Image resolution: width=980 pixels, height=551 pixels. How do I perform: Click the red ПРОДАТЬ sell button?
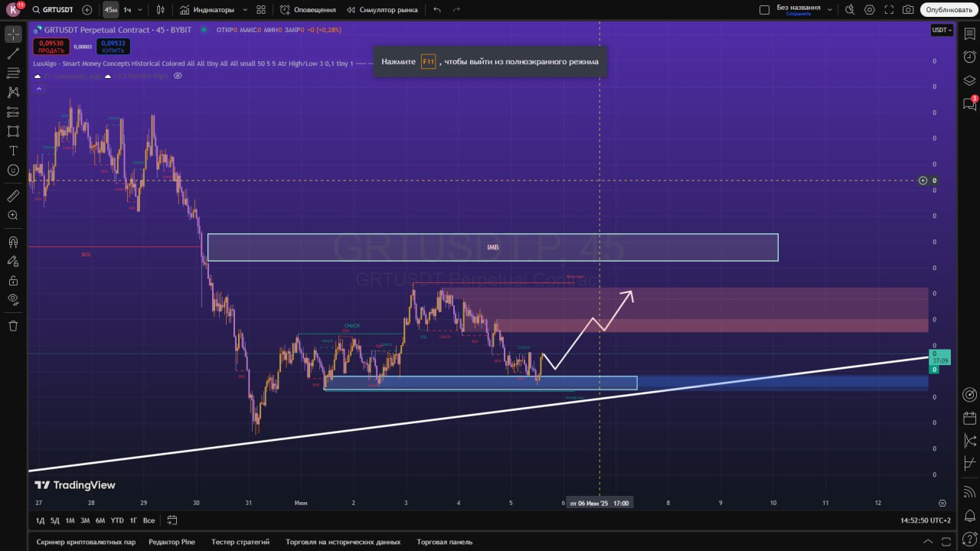coord(51,47)
